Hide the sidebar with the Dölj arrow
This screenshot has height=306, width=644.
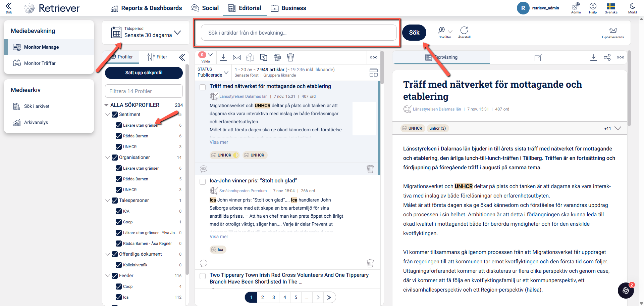[9, 8]
